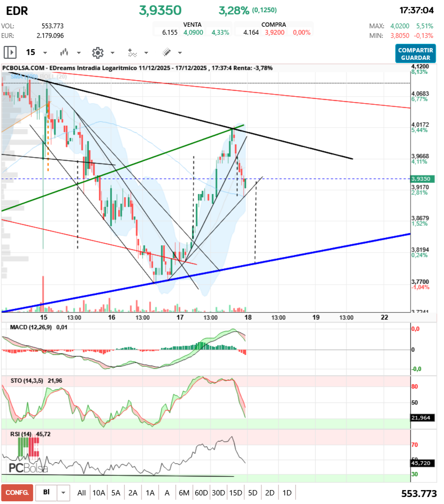Click the date 18 on time axis

pyautogui.click(x=248, y=317)
